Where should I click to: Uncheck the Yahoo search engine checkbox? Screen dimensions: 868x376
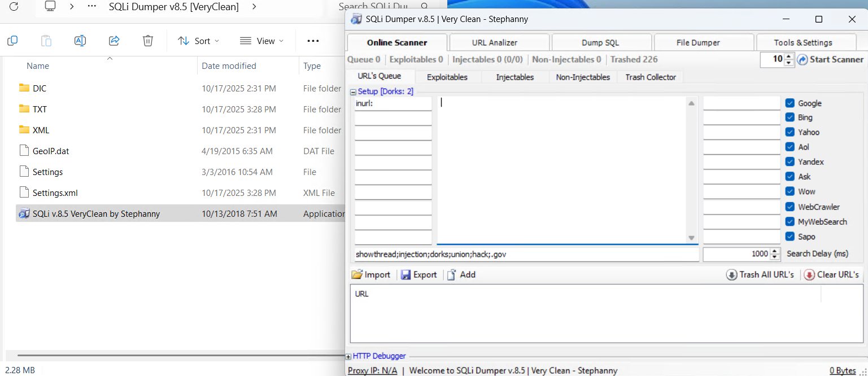[790, 132]
